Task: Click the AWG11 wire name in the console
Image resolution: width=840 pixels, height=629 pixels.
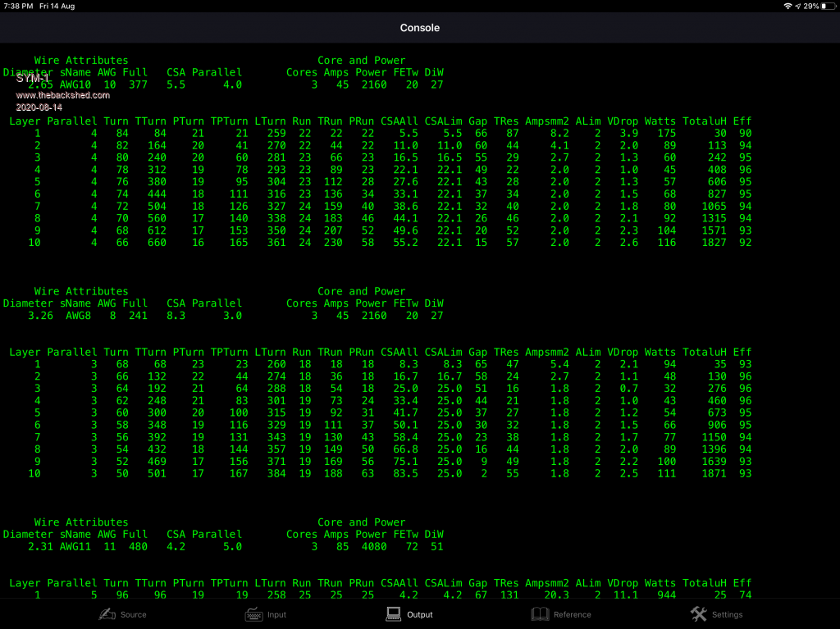Action: [75, 546]
